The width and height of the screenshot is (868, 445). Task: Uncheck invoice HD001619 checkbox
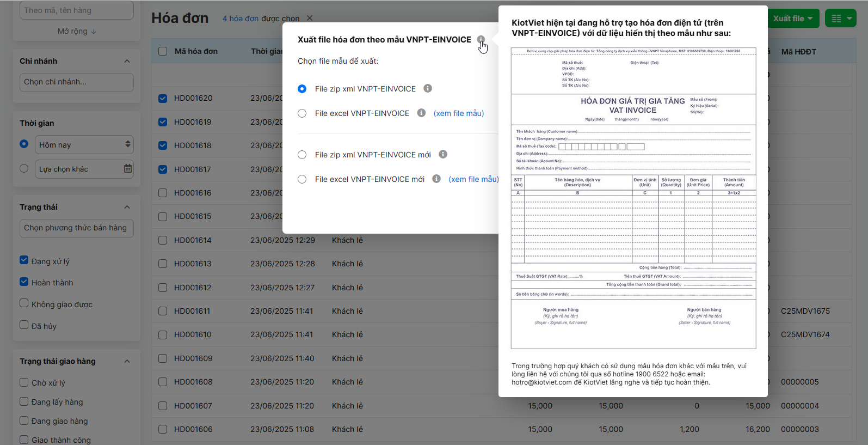pos(163,122)
